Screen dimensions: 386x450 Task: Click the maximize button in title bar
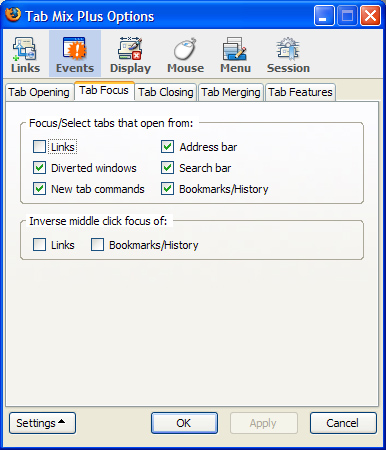[x=347, y=16]
